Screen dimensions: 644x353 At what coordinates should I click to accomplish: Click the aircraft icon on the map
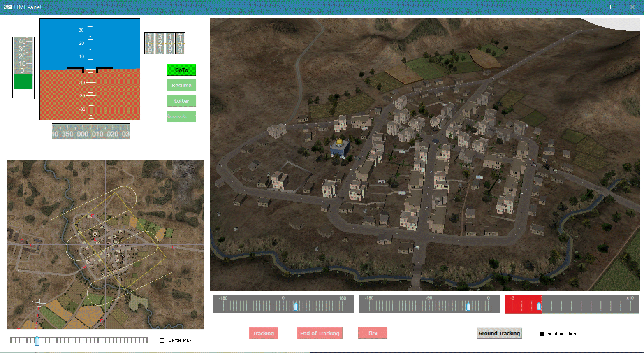(39, 304)
